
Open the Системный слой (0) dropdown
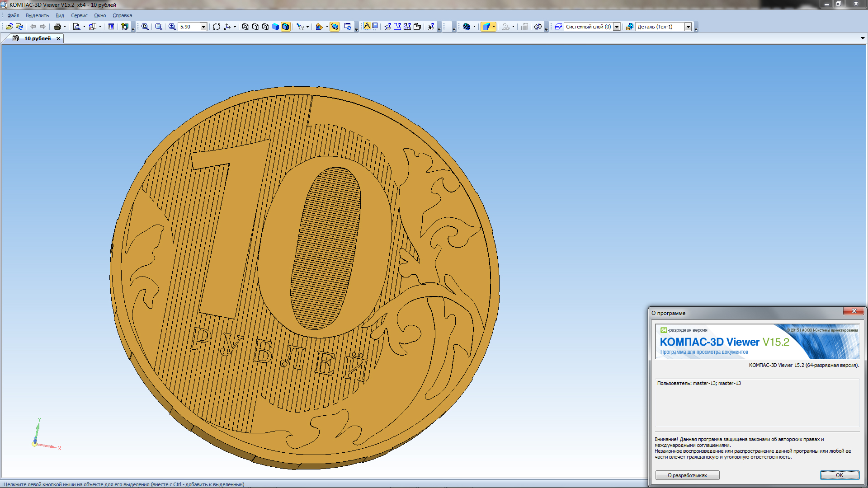tap(617, 27)
